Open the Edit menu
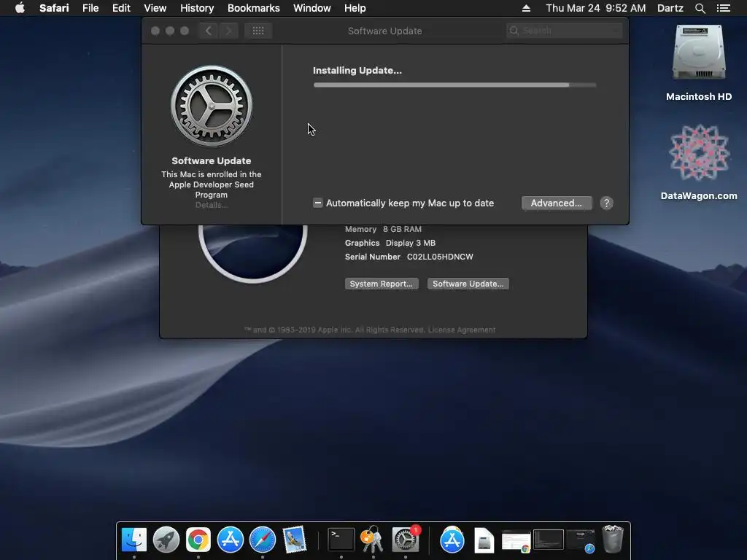747x560 pixels. coord(121,8)
